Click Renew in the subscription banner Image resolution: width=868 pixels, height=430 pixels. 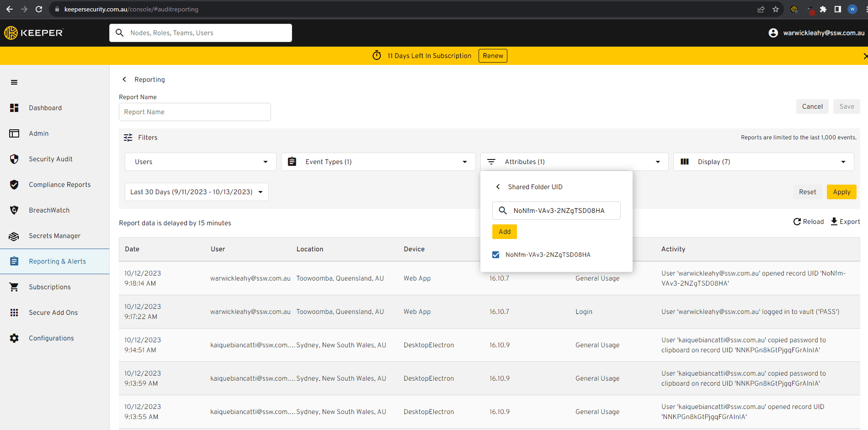coord(493,56)
